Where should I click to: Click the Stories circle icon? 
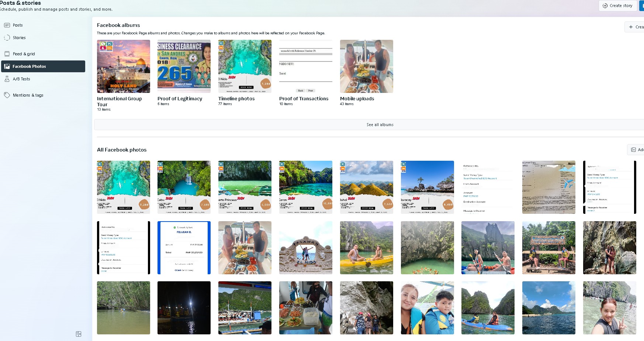[7, 38]
